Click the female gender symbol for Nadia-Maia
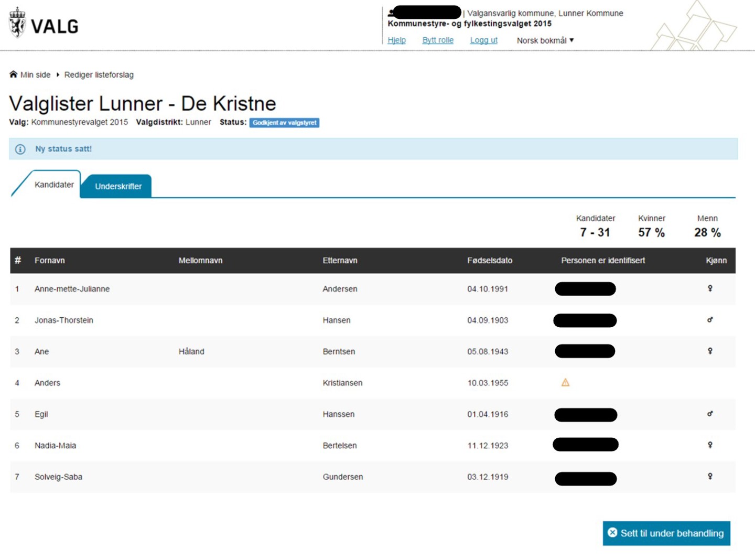This screenshot has width=755, height=560. point(710,445)
